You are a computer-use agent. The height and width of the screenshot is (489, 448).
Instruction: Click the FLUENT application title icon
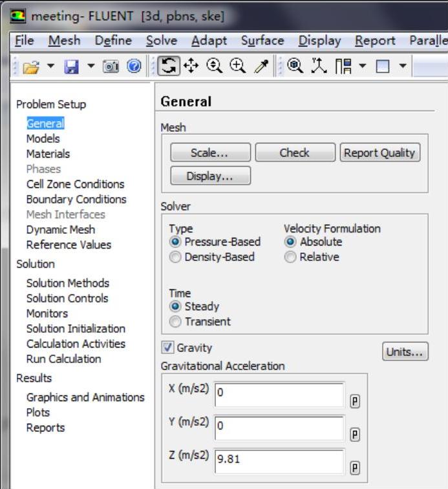pyautogui.click(x=17, y=16)
